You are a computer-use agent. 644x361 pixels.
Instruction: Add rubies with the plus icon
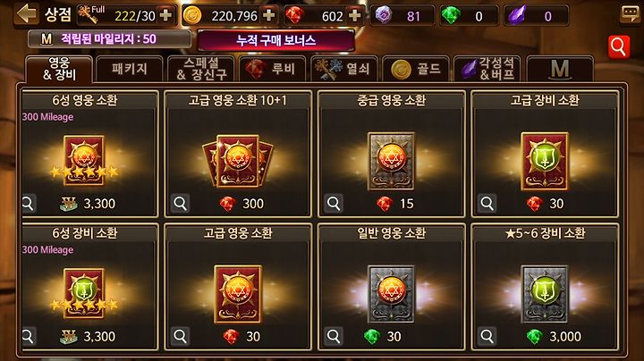(x=354, y=15)
